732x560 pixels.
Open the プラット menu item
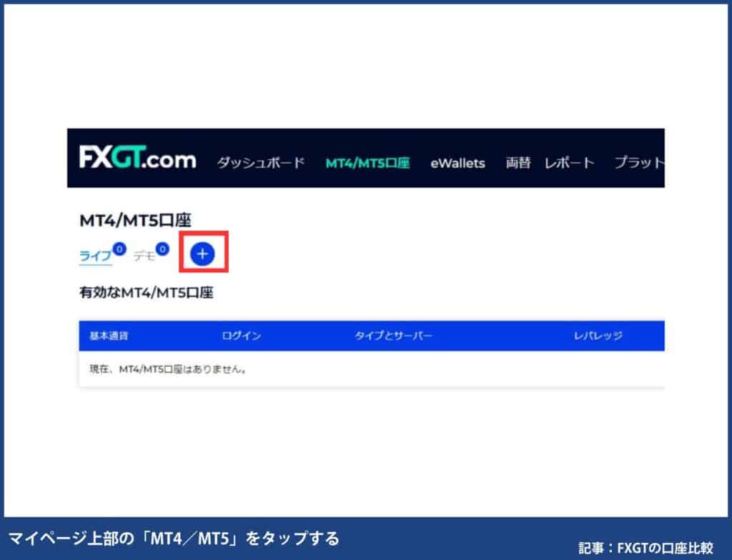(x=639, y=162)
